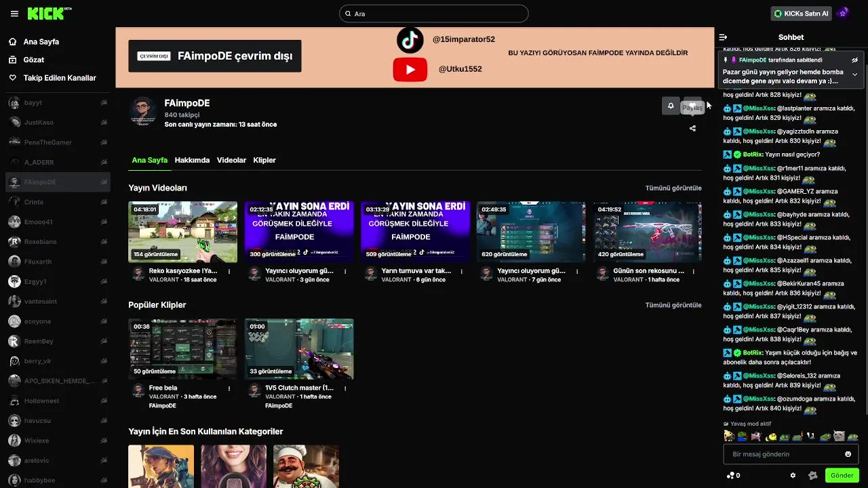The image size is (868, 488).
Task: Click the @15imparator52 TikTok handle text
Action: 464,40
